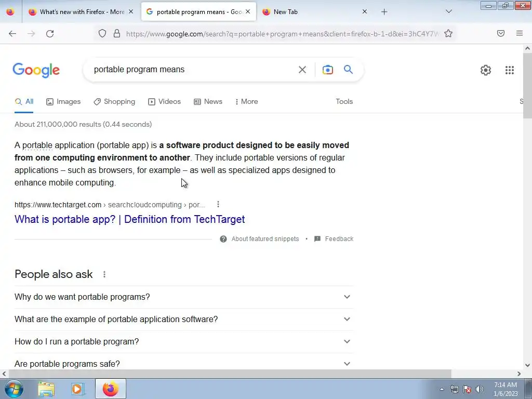Expand What are the example question
Image resolution: width=532 pixels, height=399 pixels.
[183, 320]
